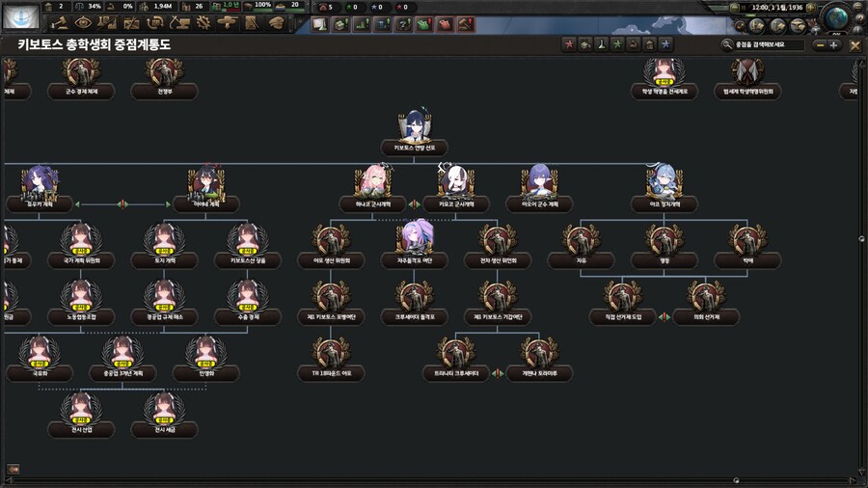The height and width of the screenshot is (488, 868).
Task: Open the Decisions gavel icon in top bar
Action: point(61,22)
